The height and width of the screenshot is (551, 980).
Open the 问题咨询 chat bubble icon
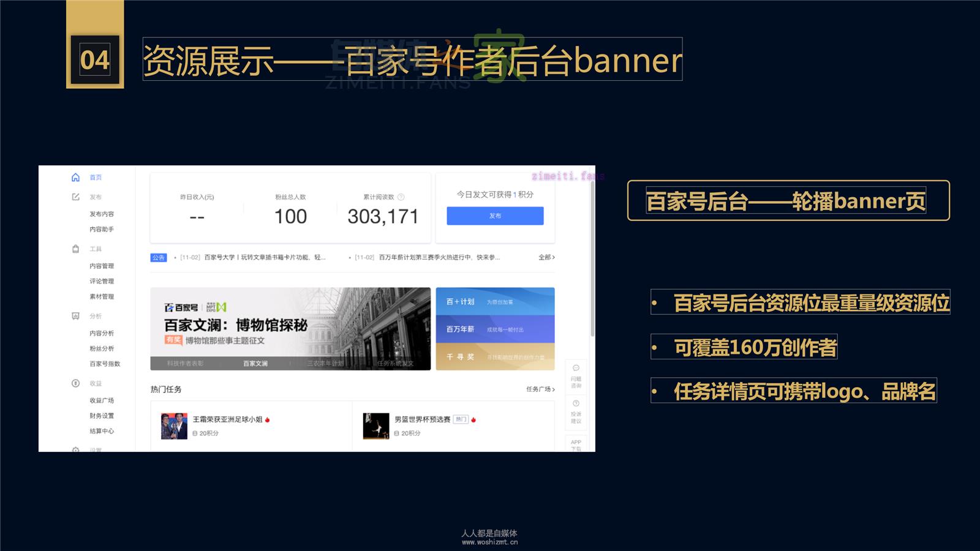[576, 369]
